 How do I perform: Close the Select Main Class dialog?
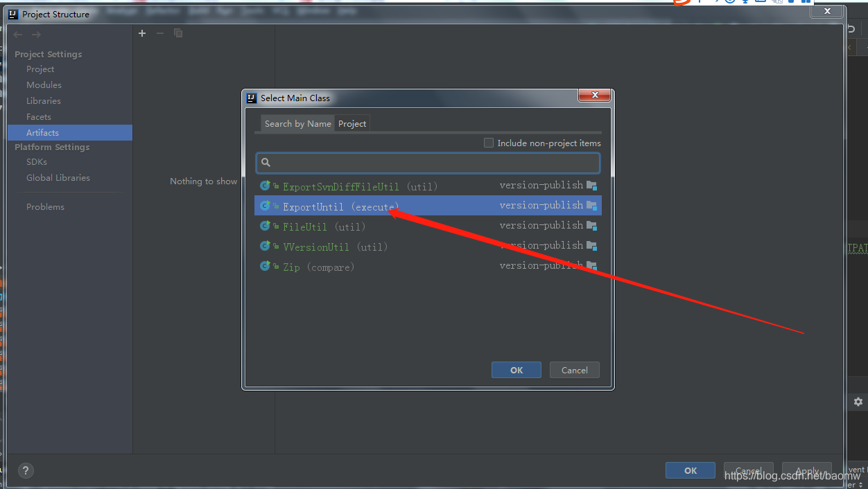tap(595, 96)
